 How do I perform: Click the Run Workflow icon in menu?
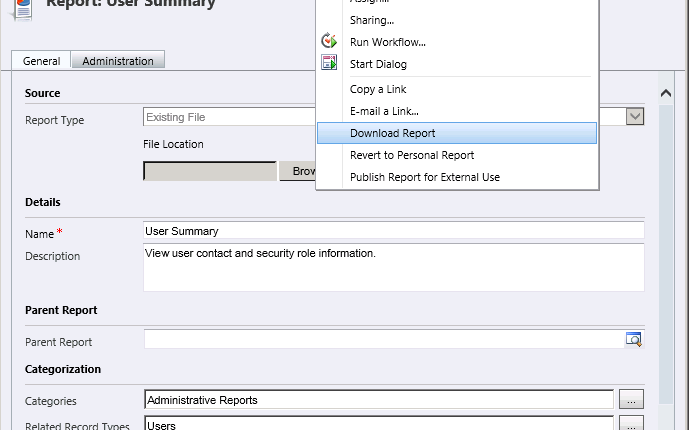[x=329, y=42]
